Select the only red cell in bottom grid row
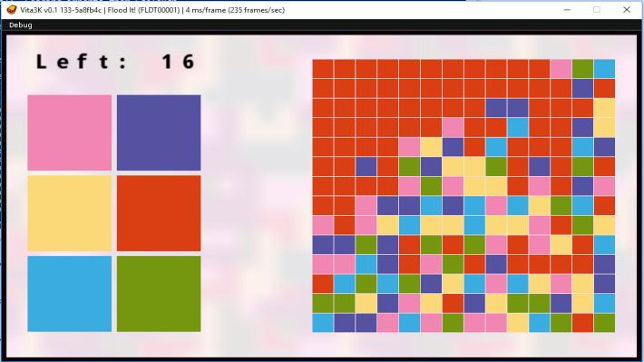This screenshot has height=362, width=644. 582,323
